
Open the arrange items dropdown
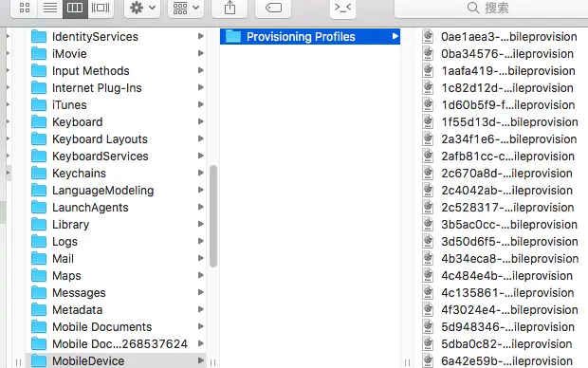tap(186, 8)
